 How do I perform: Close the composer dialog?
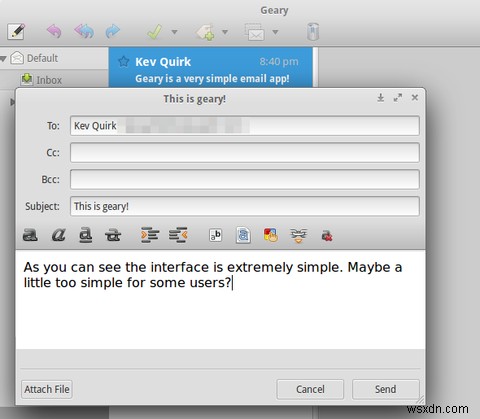pos(415,97)
